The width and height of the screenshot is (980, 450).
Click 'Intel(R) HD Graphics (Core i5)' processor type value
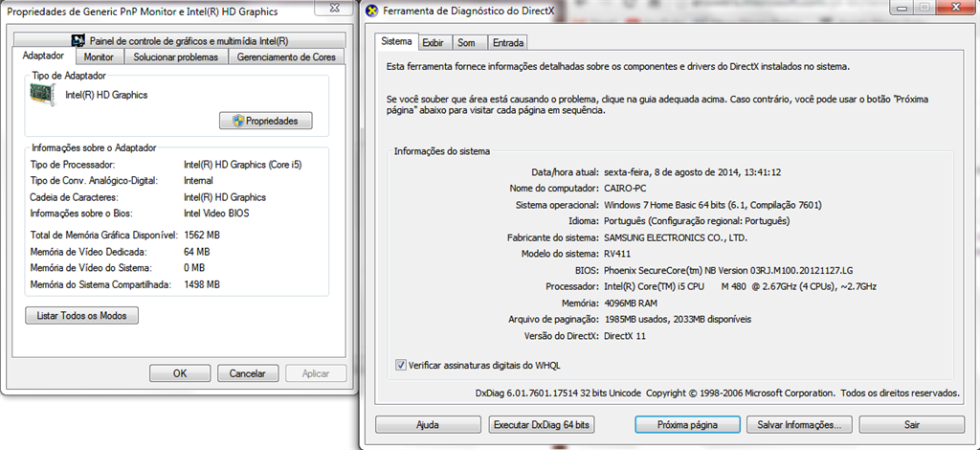point(242,165)
